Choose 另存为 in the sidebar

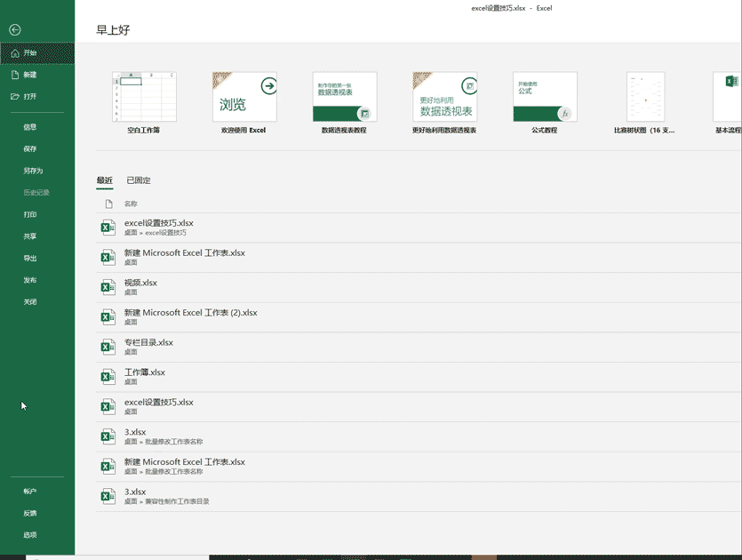pyautogui.click(x=37, y=171)
